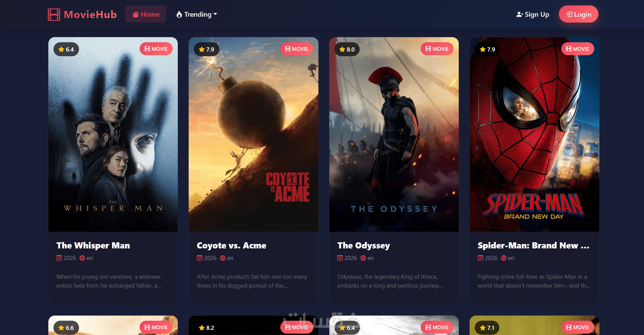Open The Whisper Man poster thumbnail

coord(113,135)
